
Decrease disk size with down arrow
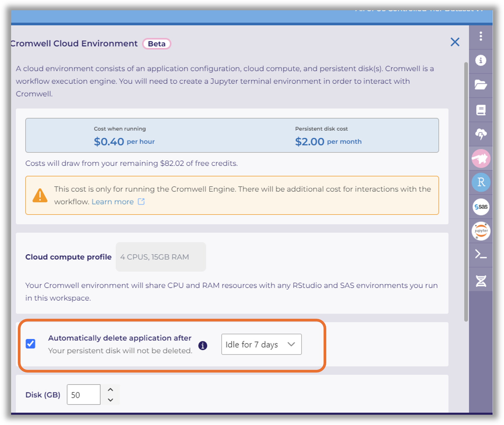pyautogui.click(x=110, y=400)
